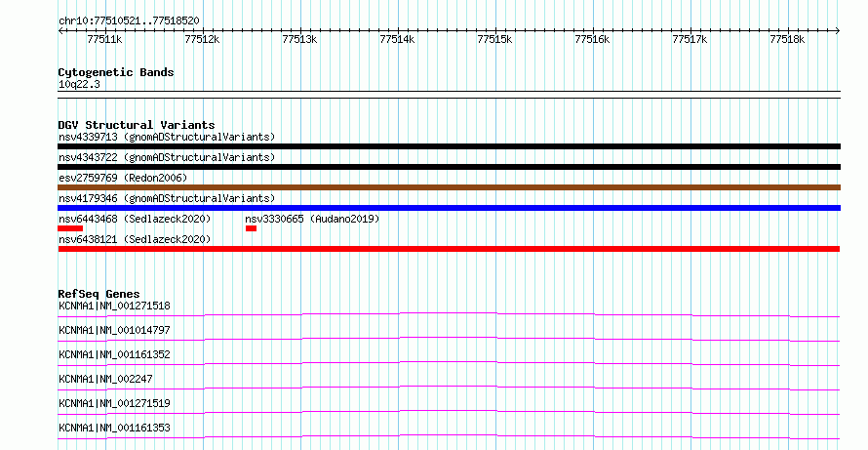
Task: Select the brown esv2759769 variant bar
Action: pyautogui.click(x=449, y=187)
